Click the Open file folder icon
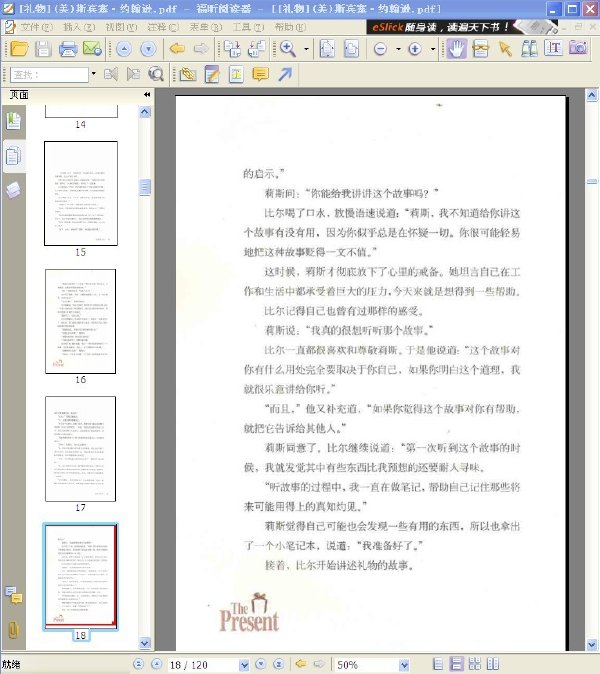 19,49
